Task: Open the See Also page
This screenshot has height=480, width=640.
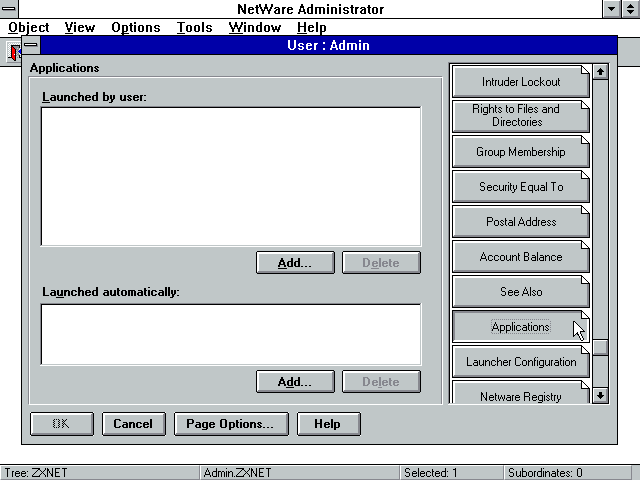Action: pos(521,292)
